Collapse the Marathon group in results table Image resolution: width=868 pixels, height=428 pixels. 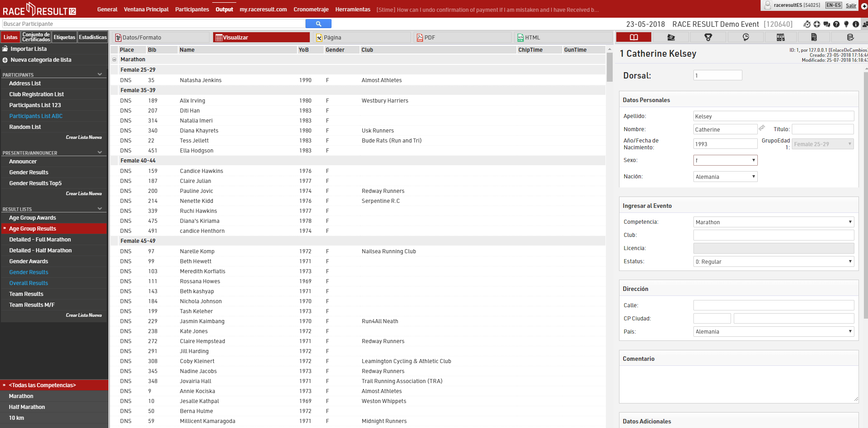click(114, 59)
